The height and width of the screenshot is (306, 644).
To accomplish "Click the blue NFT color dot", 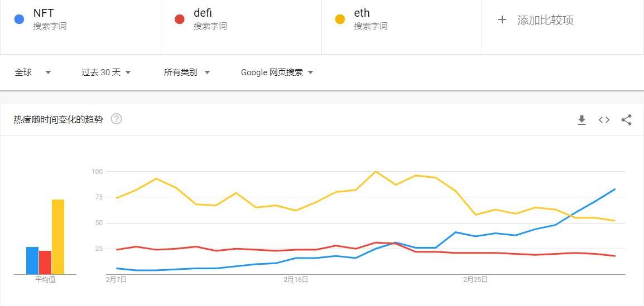I will pyautogui.click(x=19, y=20).
